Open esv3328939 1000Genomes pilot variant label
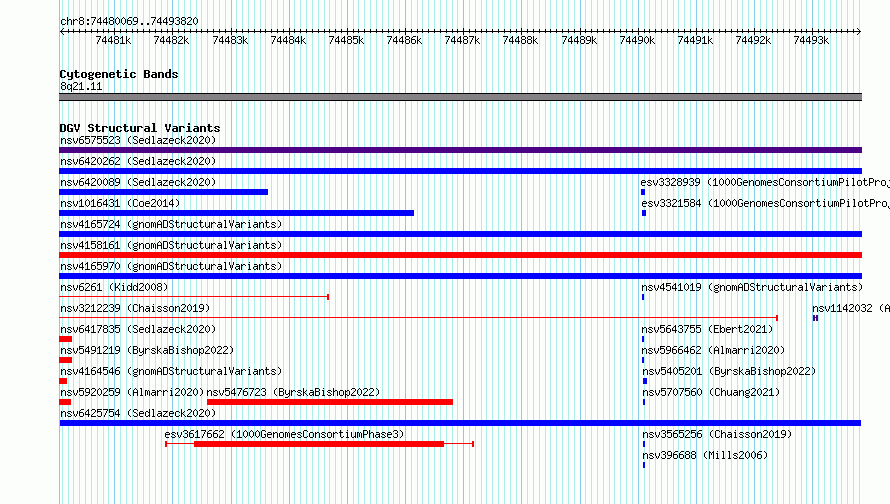 (x=765, y=182)
